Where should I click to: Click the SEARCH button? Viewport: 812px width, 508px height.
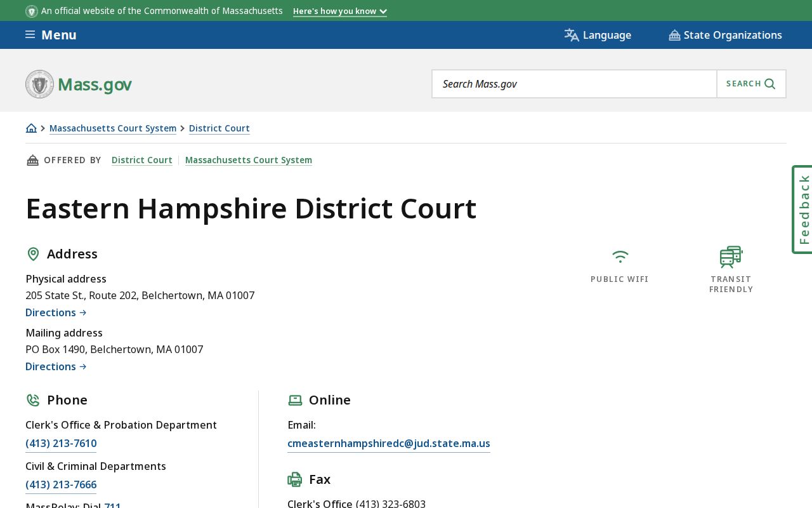(x=751, y=84)
